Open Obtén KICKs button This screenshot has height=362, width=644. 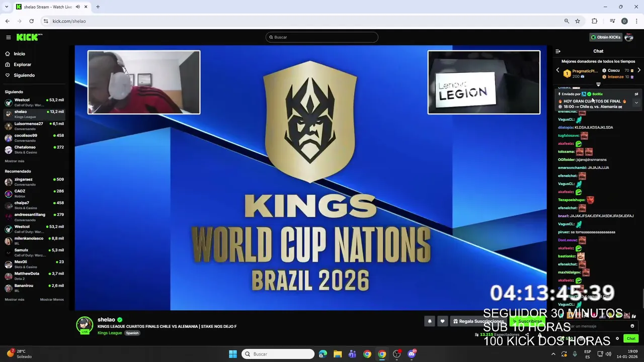(606, 37)
